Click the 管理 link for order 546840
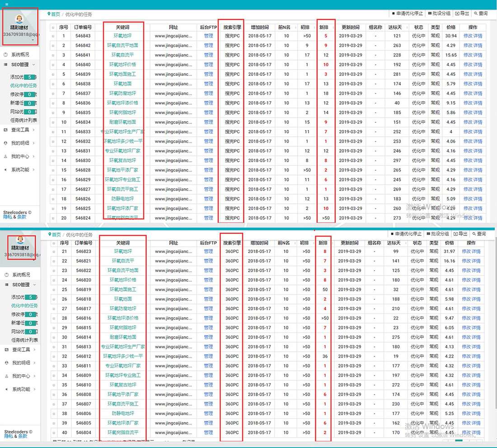 tap(208, 65)
